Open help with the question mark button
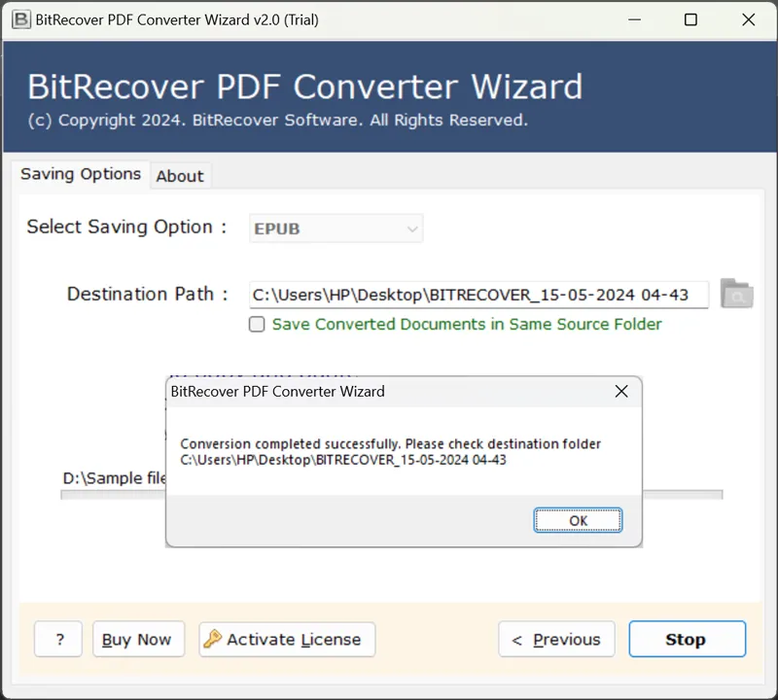This screenshot has height=700, width=778. pos(60,640)
